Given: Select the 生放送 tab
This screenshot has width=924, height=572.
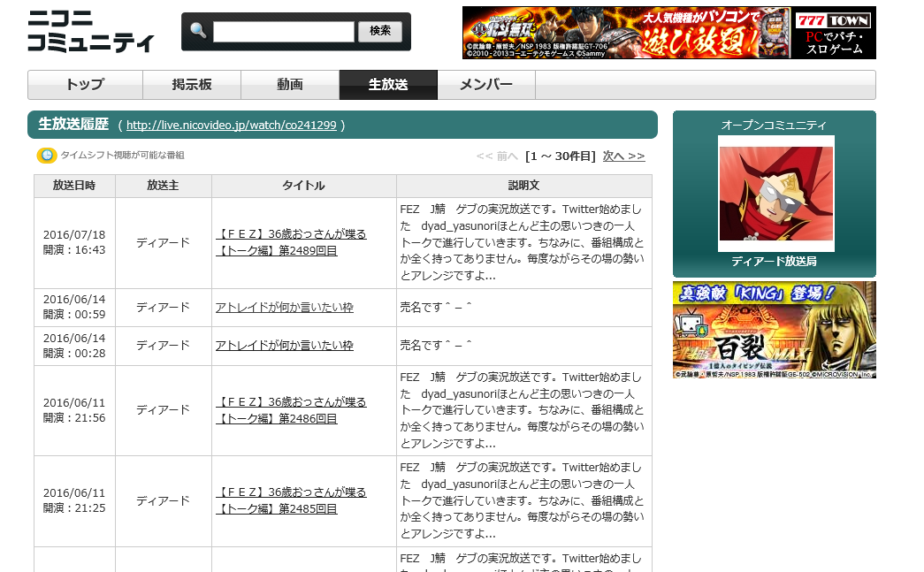Looking at the screenshot, I should point(387,85).
